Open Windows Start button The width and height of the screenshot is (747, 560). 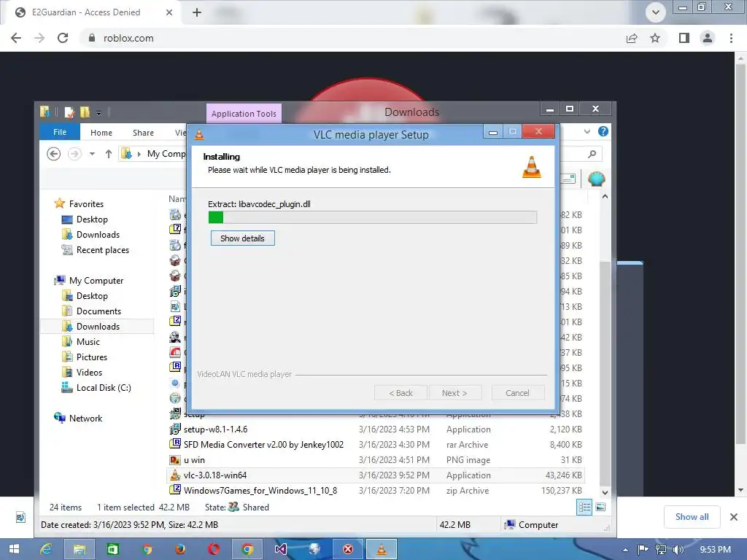(x=14, y=550)
